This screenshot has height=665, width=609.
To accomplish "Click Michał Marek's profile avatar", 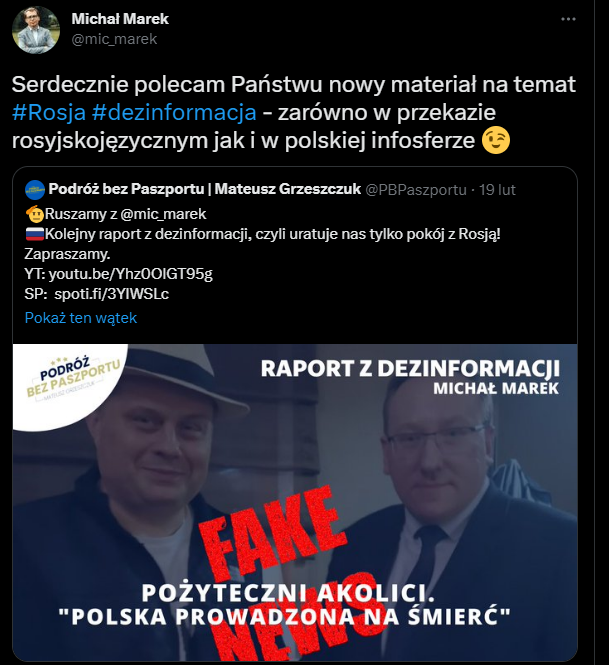I will (36, 30).
